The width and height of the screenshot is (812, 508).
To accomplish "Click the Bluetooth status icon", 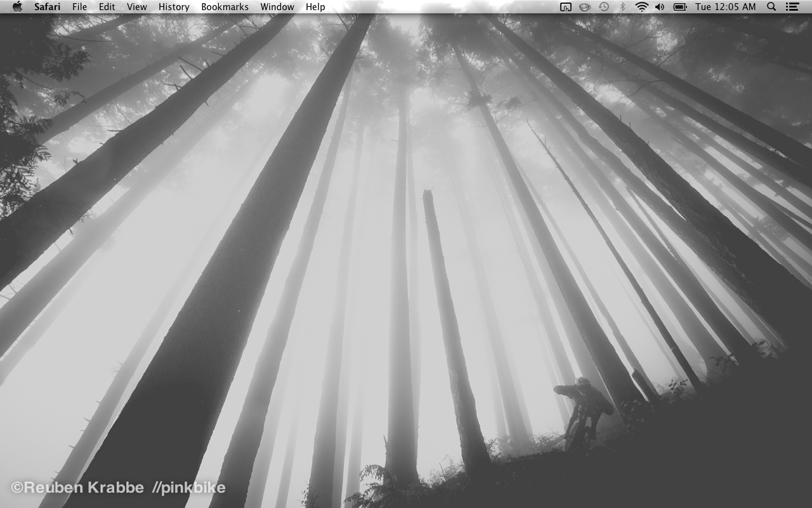I will click(622, 7).
